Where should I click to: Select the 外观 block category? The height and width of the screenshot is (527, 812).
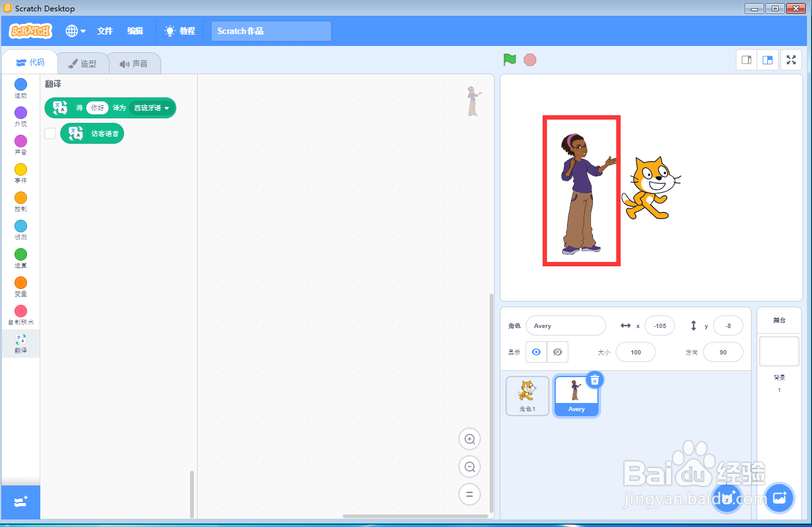pyautogui.click(x=21, y=117)
